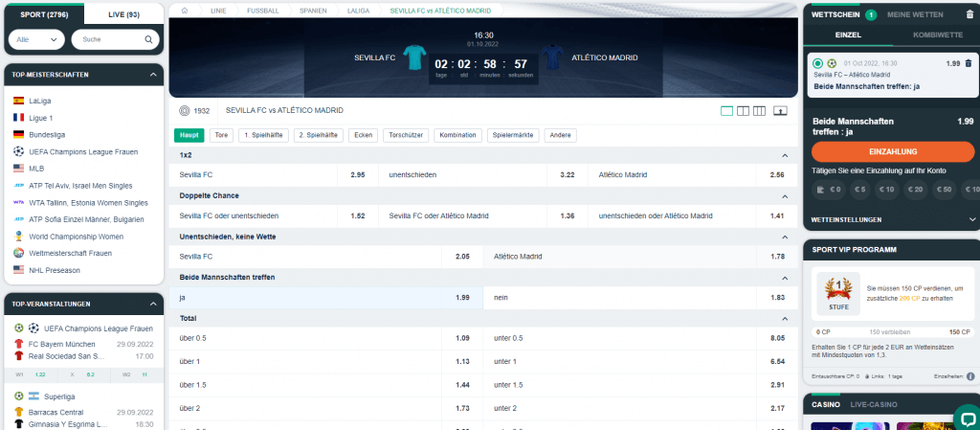This screenshot has width=980, height=430.
Task: Click the soccer ball icon in the bet slip
Action: (832, 63)
